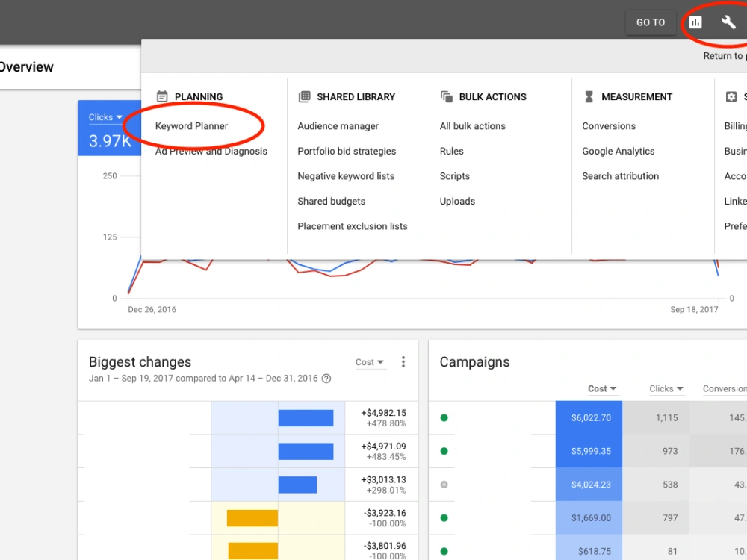Open three-dot menu on Biggest changes card

(x=403, y=362)
